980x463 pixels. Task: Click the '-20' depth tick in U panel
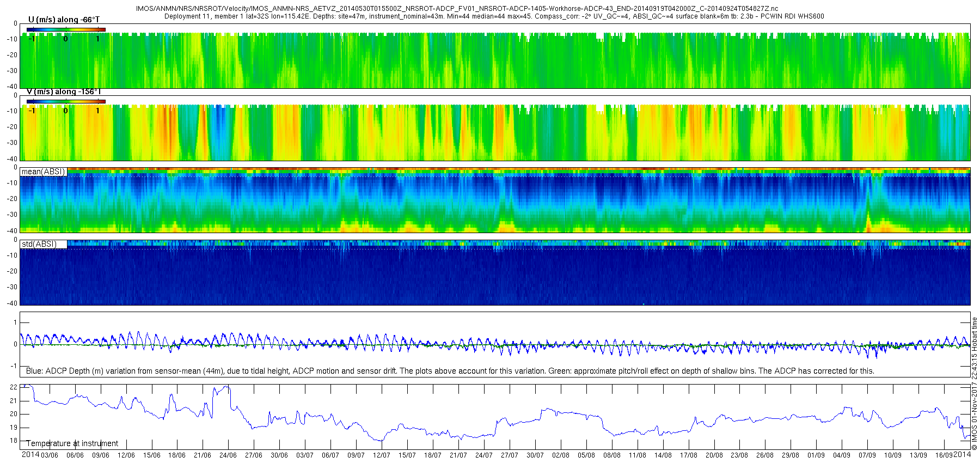pyautogui.click(x=12, y=55)
